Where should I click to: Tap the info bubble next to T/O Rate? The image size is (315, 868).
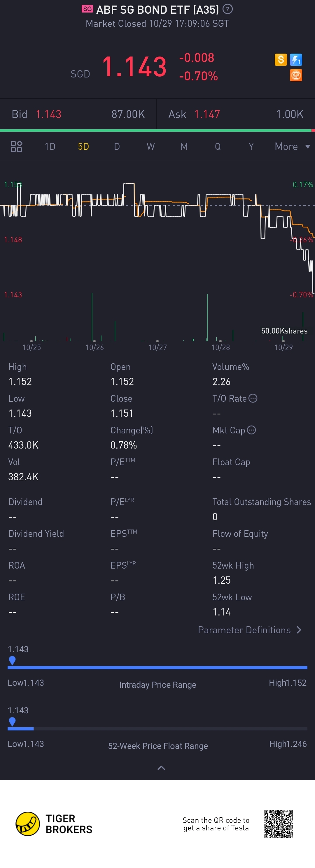tap(253, 398)
